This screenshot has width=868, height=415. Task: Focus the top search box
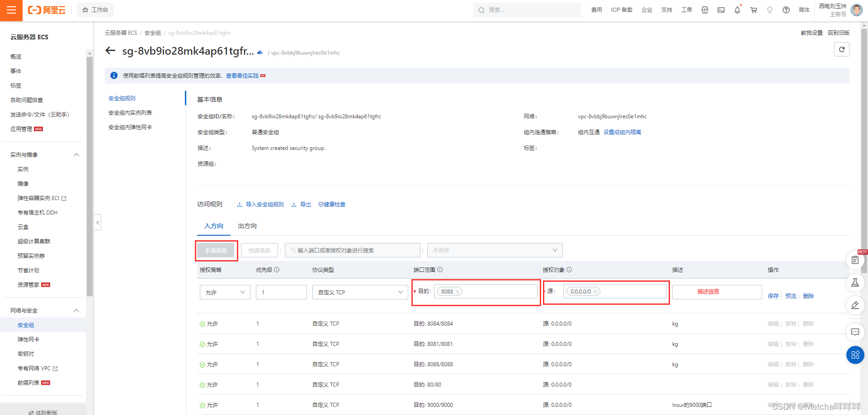coord(527,10)
